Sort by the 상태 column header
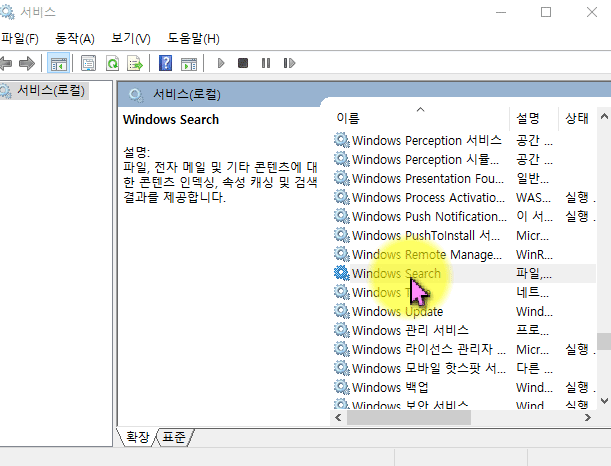 577,118
